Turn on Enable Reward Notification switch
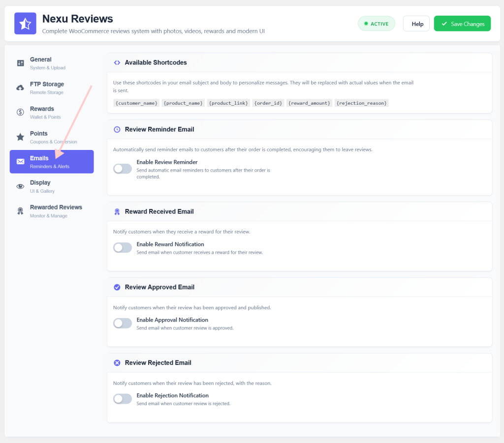 point(123,247)
